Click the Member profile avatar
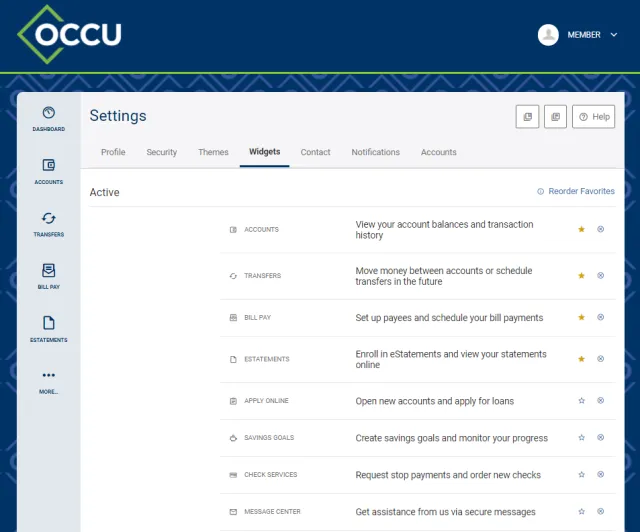Viewport: 640px width, 532px height. click(548, 35)
